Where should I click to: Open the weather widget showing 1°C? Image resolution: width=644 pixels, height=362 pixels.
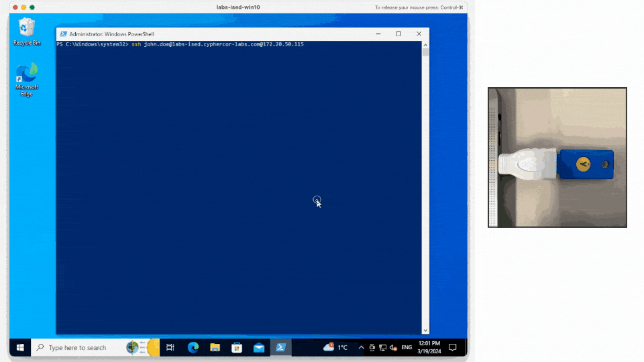[x=335, y=347]
